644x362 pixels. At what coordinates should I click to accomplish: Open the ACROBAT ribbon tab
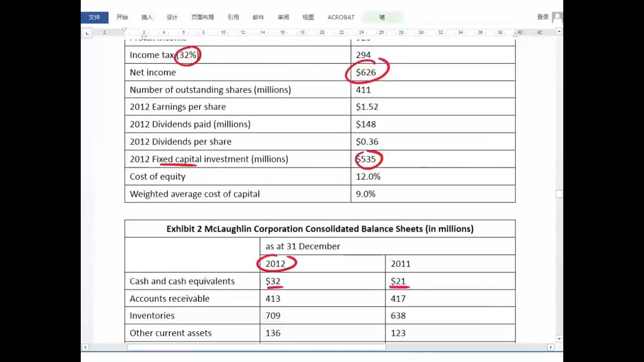coord(341,17)
